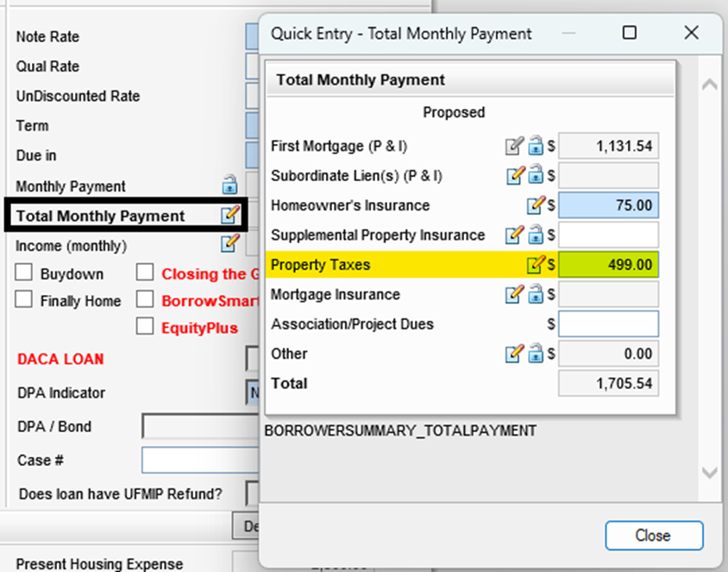Open Total Monthly Payment edit pencil icon

pos(229,216)
